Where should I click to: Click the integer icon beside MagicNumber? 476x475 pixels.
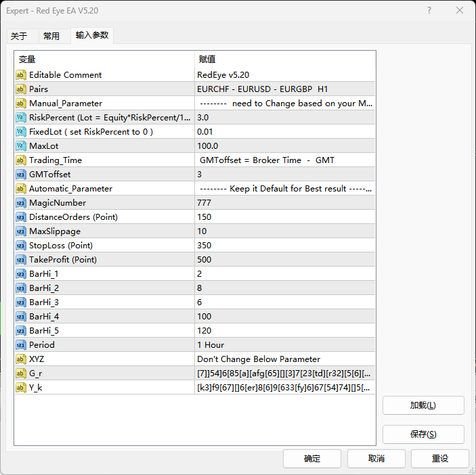click(21, 203)
